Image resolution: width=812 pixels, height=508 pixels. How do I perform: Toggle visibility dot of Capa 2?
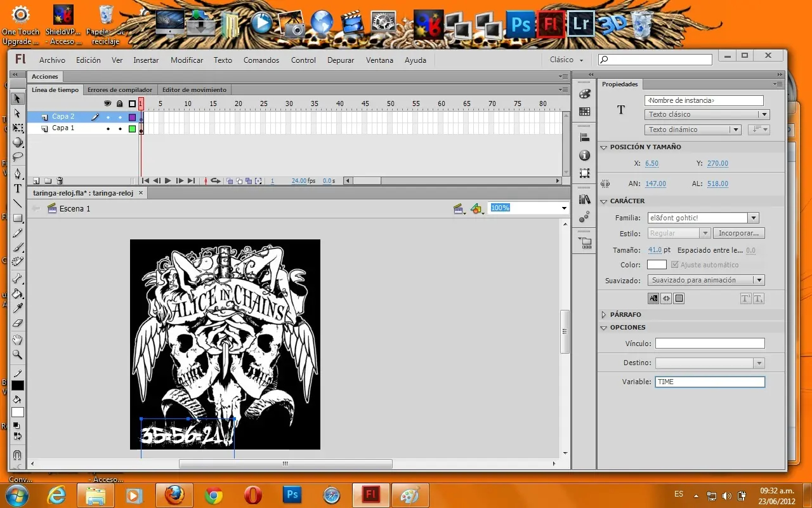click(108, 117)
